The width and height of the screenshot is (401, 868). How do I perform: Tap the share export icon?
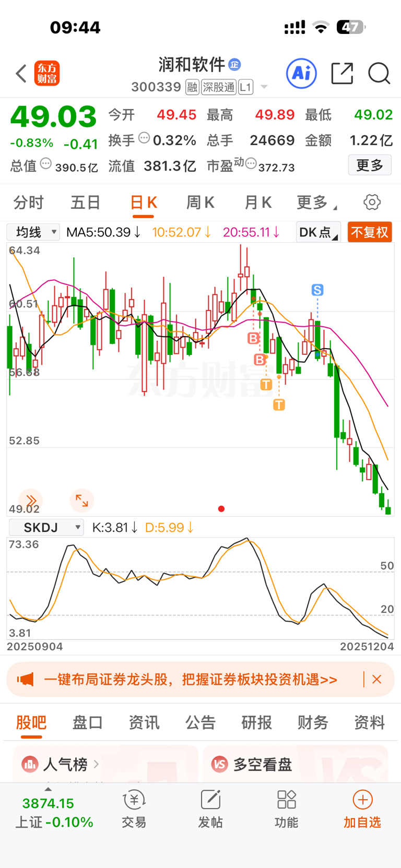[343, 73]
